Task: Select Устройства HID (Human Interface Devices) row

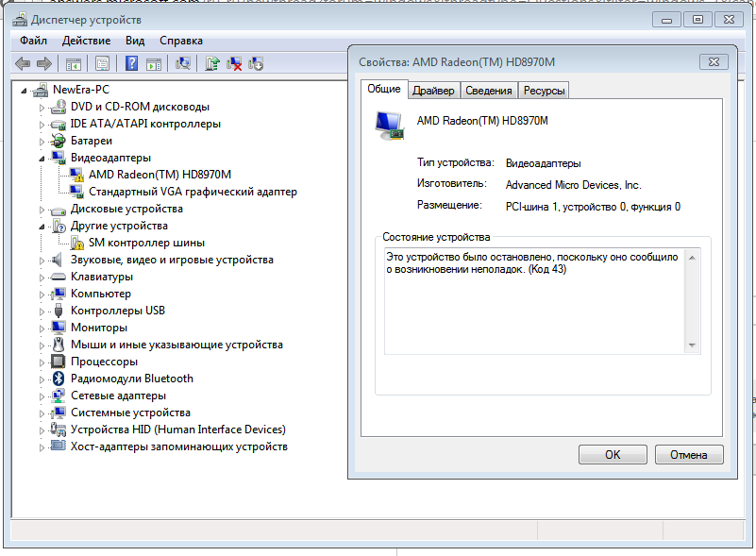Action: pyautogui.click(x=178, y=430)
